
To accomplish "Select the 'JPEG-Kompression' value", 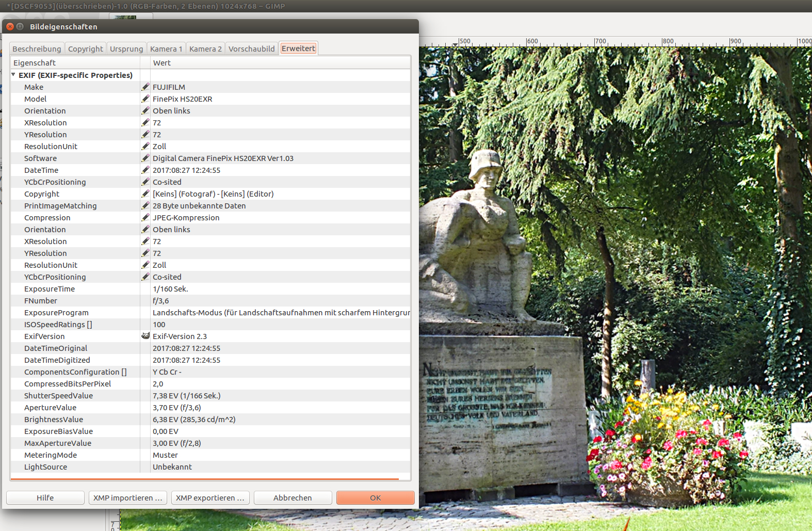I will 186,217.
